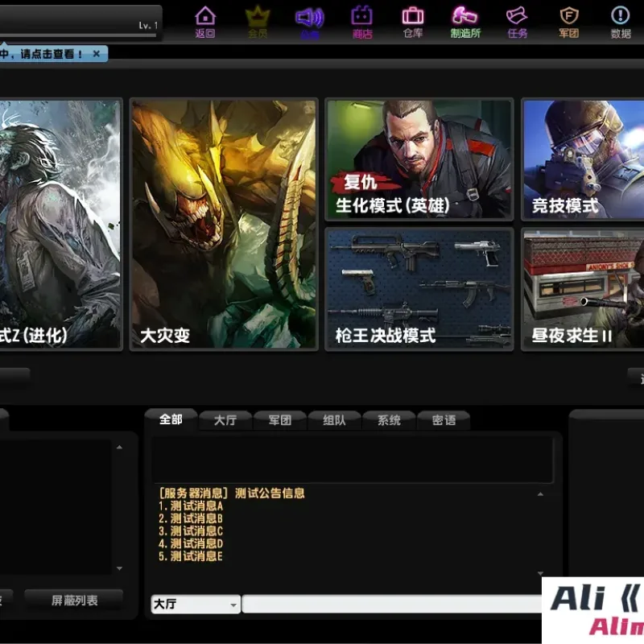Click the chat log scroll-down arrow
644x644 pixels.
540,573
